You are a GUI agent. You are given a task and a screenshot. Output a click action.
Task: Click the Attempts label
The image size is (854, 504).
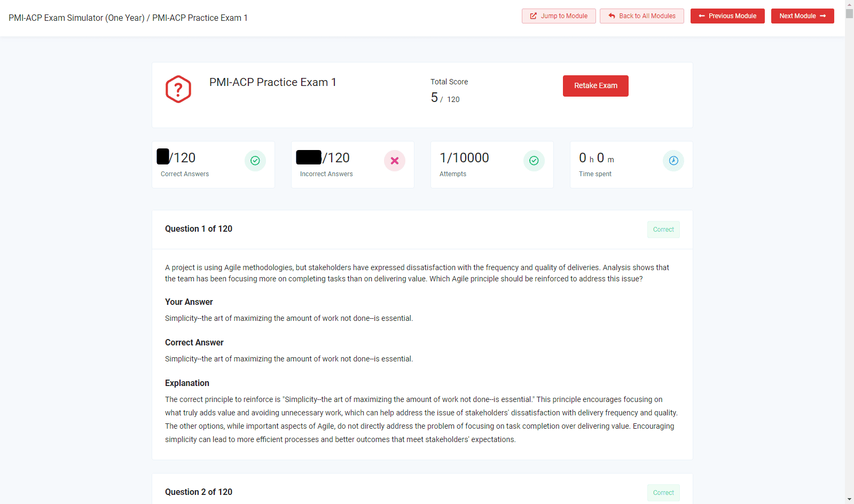[x=453, y=174]
